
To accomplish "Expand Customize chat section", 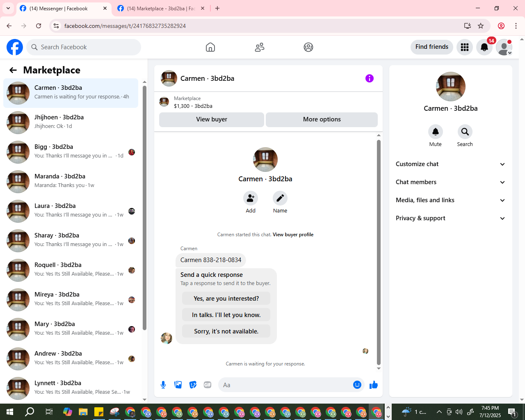I will click(451, 164).
